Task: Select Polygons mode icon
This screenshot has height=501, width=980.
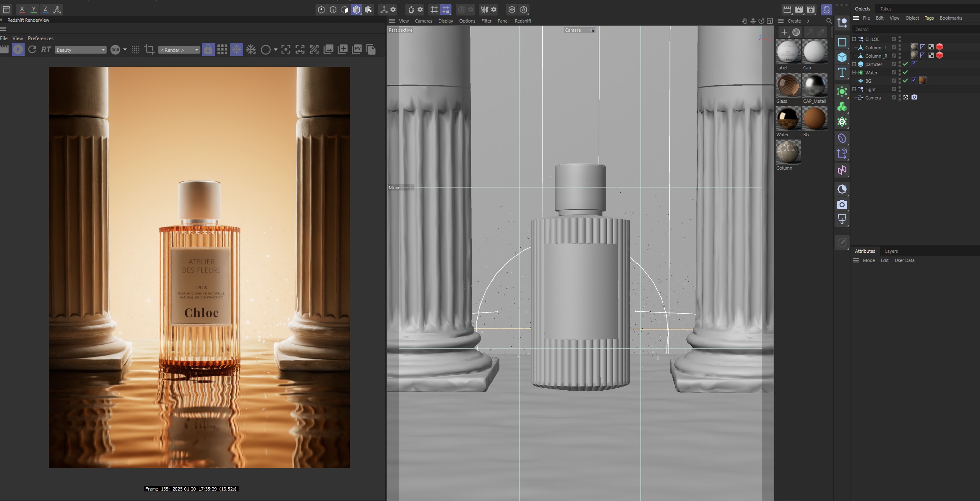Action: click(344, 9)
